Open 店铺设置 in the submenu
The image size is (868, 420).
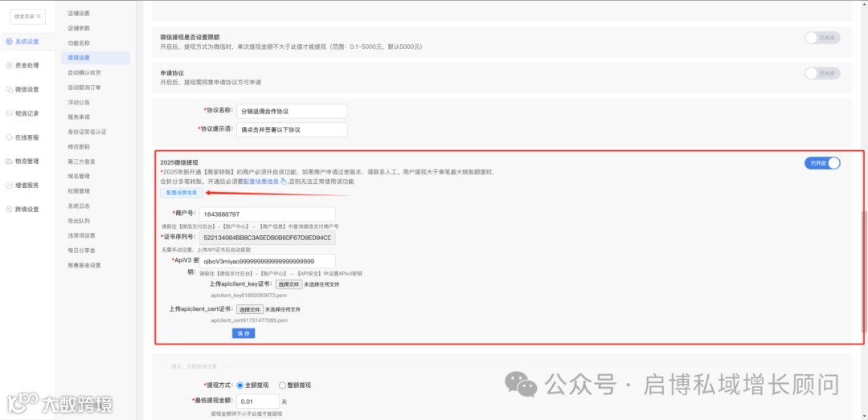point(79,14)
